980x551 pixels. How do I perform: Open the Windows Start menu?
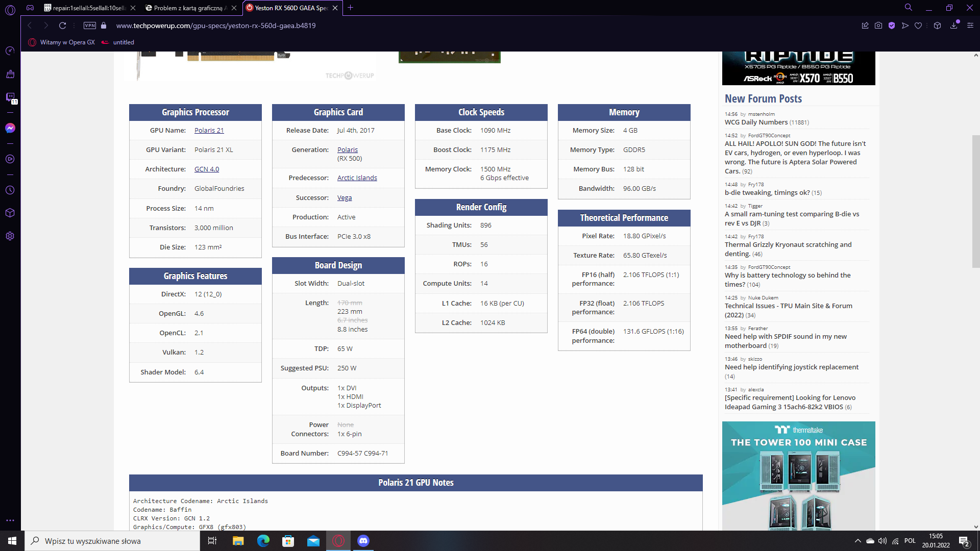(12, 541)
